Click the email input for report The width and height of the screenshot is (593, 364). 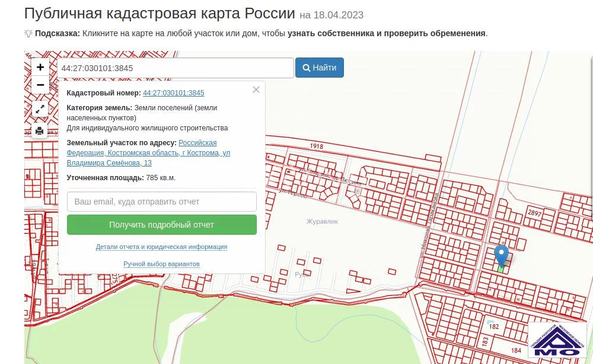click(x=162, y=202)
